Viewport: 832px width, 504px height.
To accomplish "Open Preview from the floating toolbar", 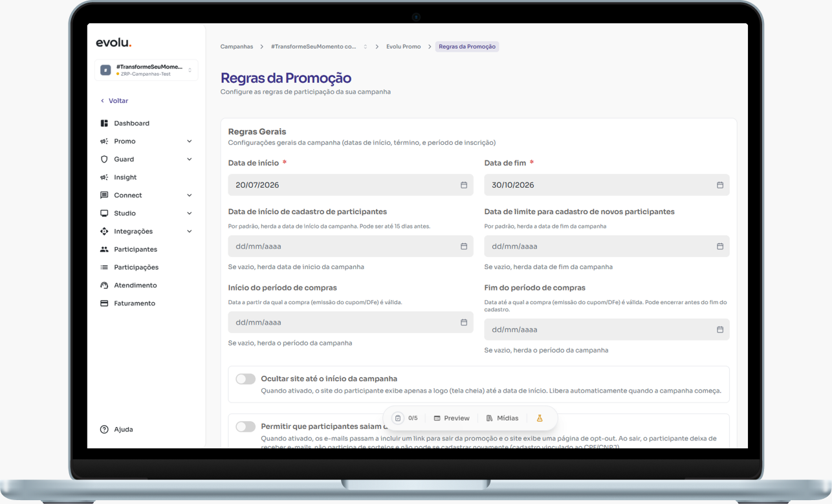I will 452,418.
